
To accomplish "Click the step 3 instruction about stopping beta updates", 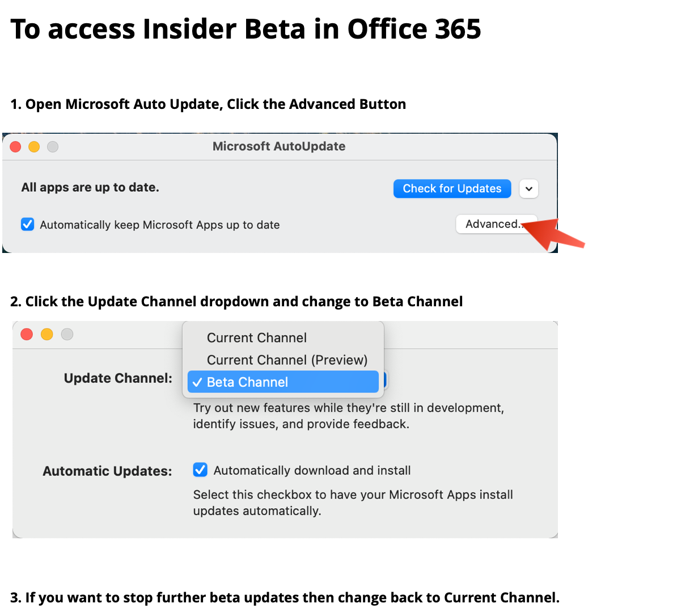I will point(285,598).
